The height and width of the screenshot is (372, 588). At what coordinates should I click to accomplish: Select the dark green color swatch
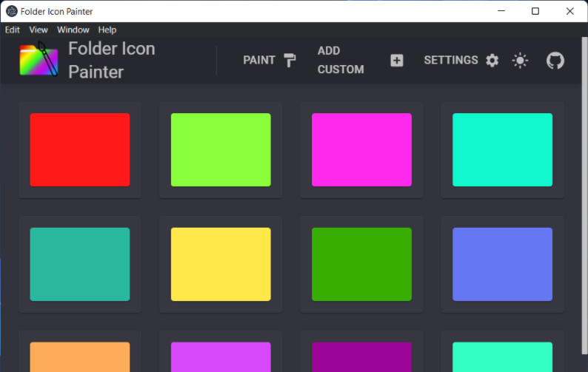click(x=361, y=264)
